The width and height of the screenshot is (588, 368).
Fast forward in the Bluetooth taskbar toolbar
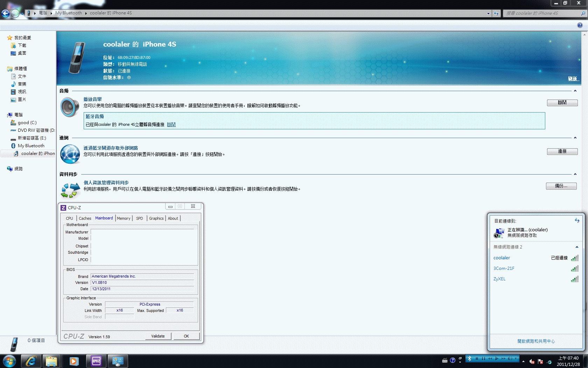click(x=503, y=358)
